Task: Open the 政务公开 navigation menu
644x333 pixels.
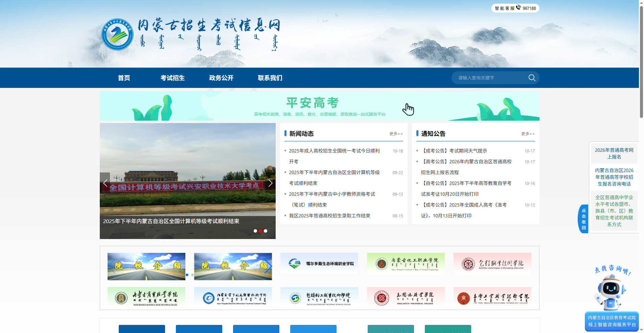Action: (221, 78)
